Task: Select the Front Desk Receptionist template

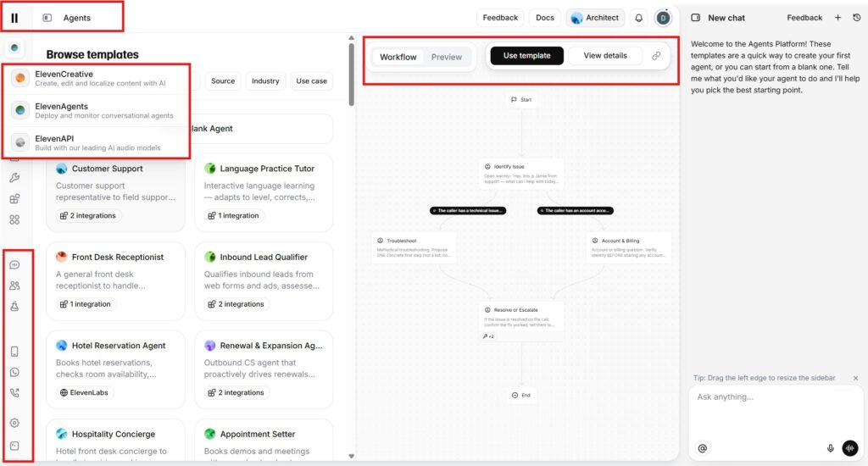Action: [x=115, y=281]
